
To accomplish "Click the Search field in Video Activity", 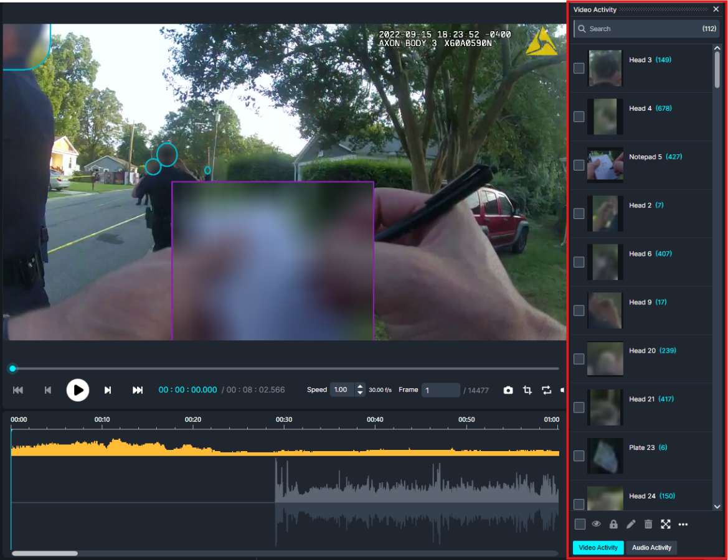I will coord(641,29).
